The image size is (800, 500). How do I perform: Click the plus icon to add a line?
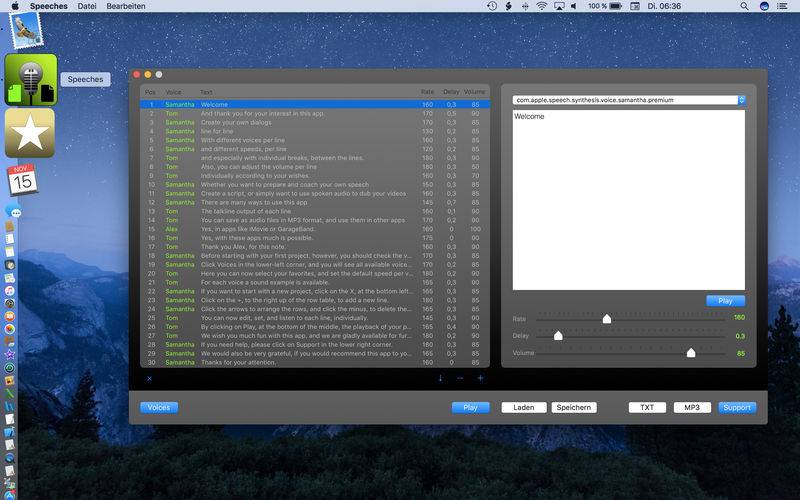pyautogui.click(x=480, y=378)
